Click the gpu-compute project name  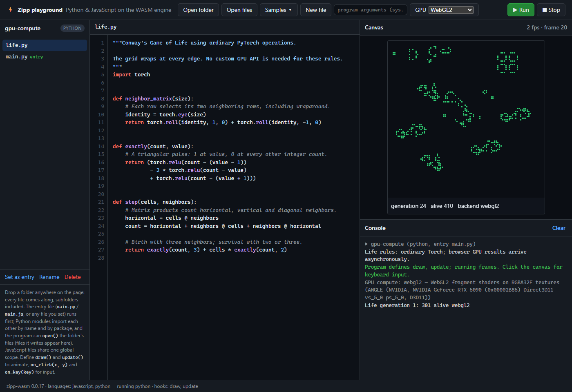[22, 28]
